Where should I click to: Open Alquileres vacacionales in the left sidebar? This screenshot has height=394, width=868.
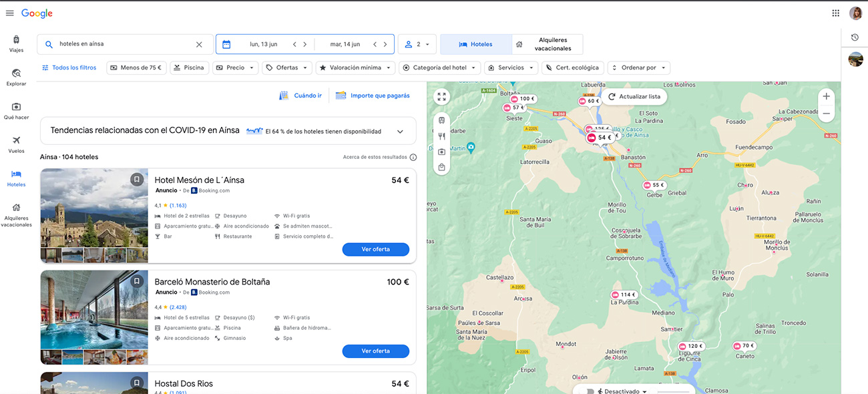[x=16, y=215]
